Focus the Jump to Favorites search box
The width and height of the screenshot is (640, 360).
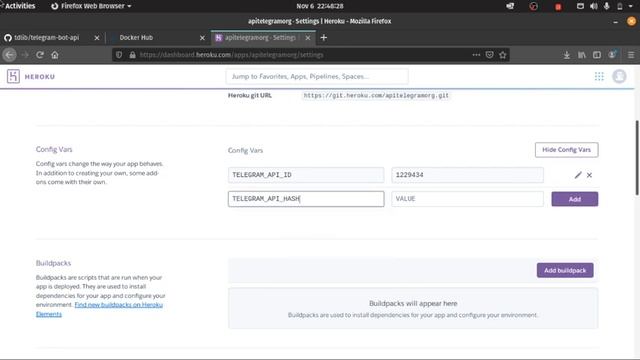click(x=317, y=76)
